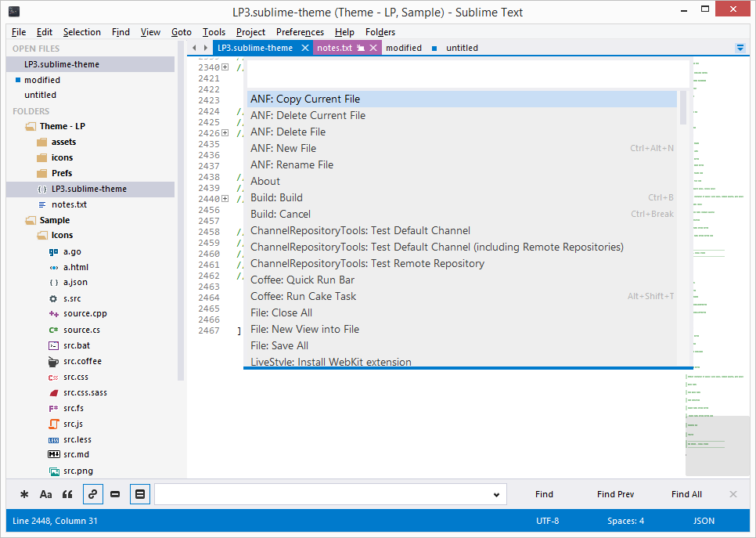Click the find text input field
The image size is (756, 538).
pyautogui.click(x=323, y=494)
